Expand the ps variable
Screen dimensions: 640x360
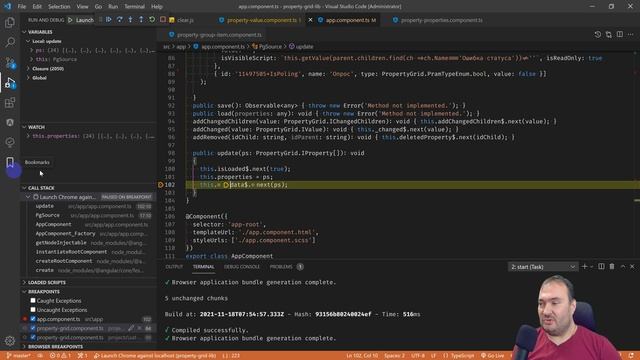(x=32, y=50)
